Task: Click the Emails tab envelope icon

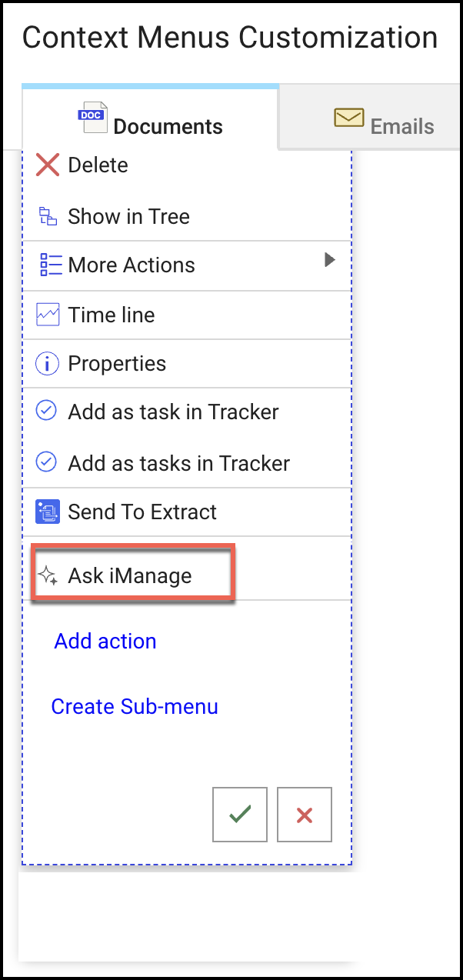Action: (x=349, y=118)
